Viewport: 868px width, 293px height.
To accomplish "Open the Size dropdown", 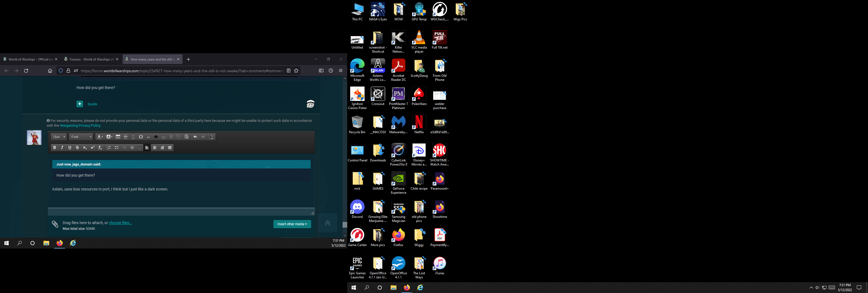I will point(59,137).
